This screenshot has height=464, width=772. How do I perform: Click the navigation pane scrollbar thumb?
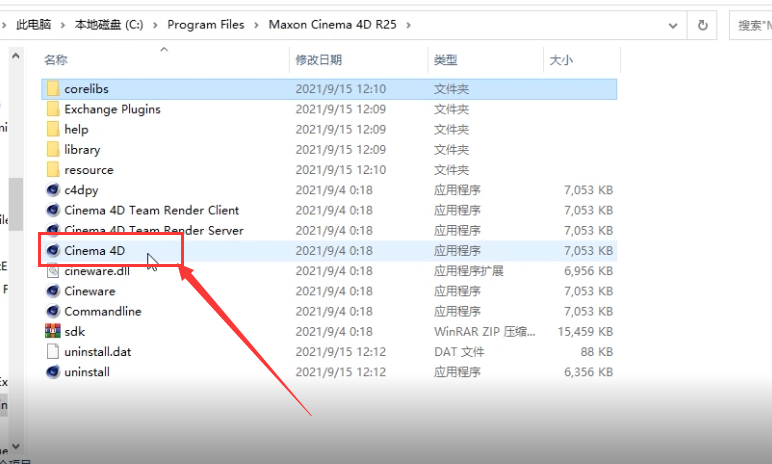tap(16, 204)
